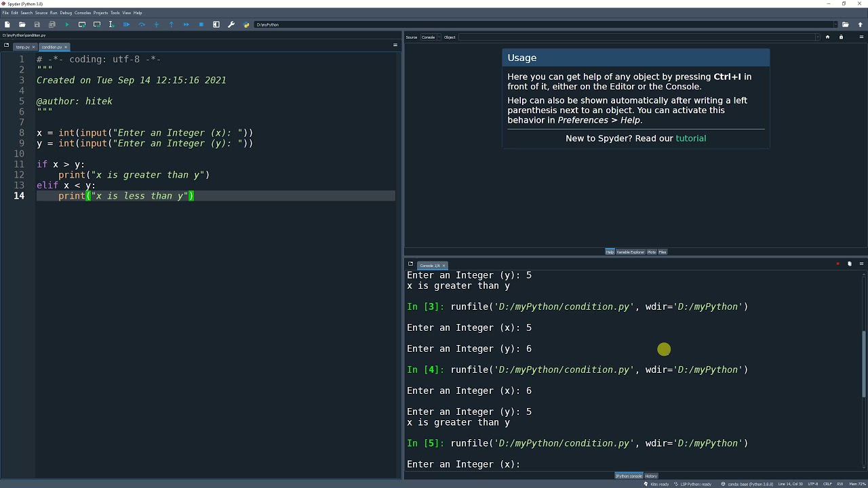This screenshot has height=488, width=868.
Task: Interrupt the kernel with the red stop icon
Action: click(x=837, y=264)
